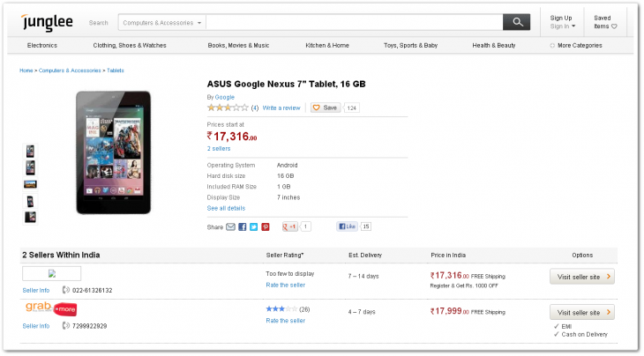Open See all details link
Image resolution: width=644 pixels, height=356 pixels.
pos(226,208)
